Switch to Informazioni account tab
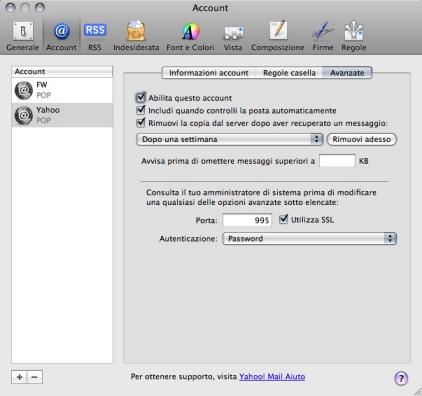Viewport: 422px width, 396px height. (209, 73)
